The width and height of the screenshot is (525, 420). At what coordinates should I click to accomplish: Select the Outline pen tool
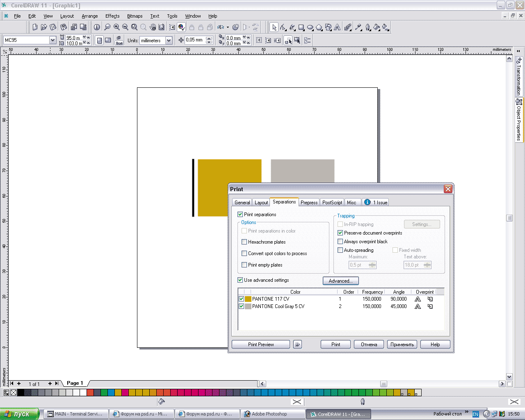368,27
